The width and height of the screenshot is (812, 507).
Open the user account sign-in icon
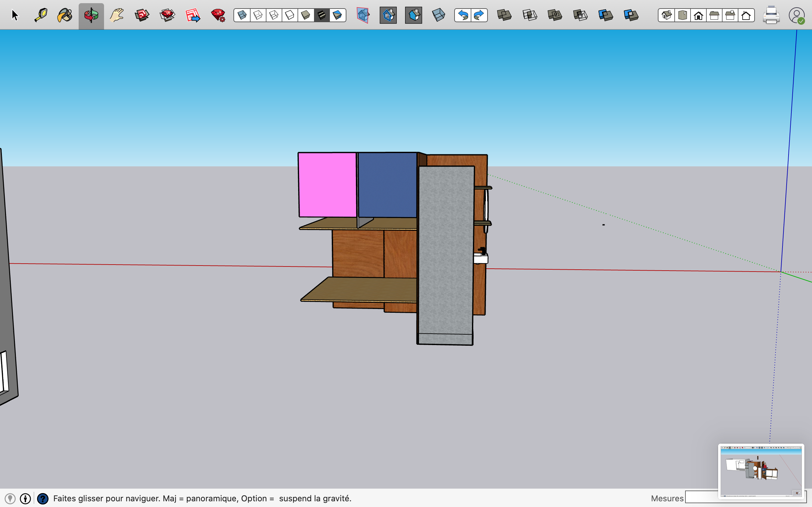click(796, 16)
